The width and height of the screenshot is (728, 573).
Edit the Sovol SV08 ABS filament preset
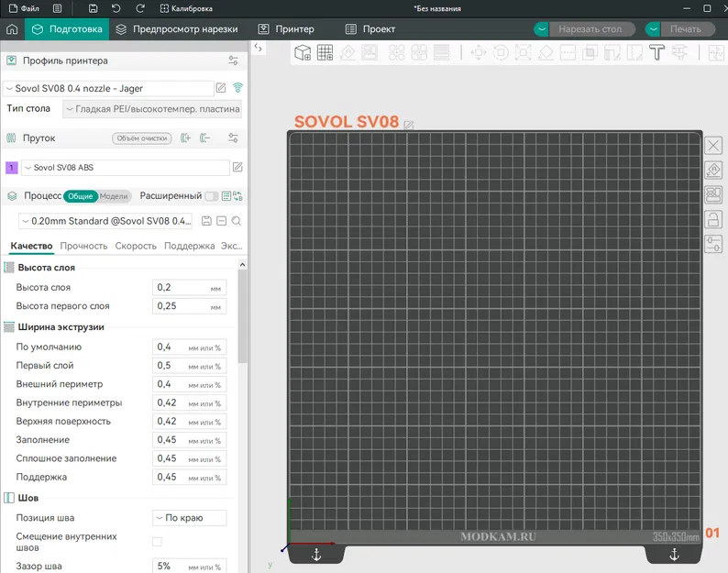pos(237,167)
